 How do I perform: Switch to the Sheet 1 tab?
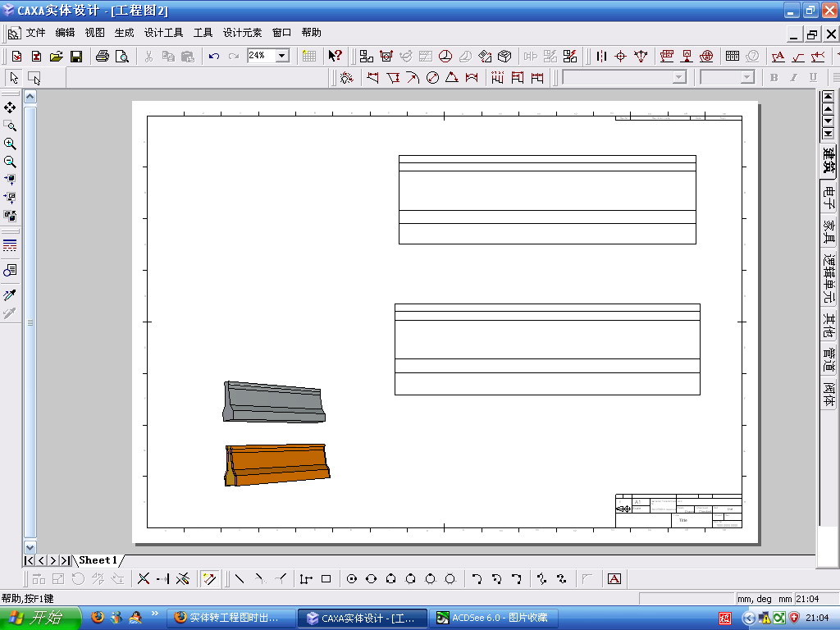pos(98,560)
